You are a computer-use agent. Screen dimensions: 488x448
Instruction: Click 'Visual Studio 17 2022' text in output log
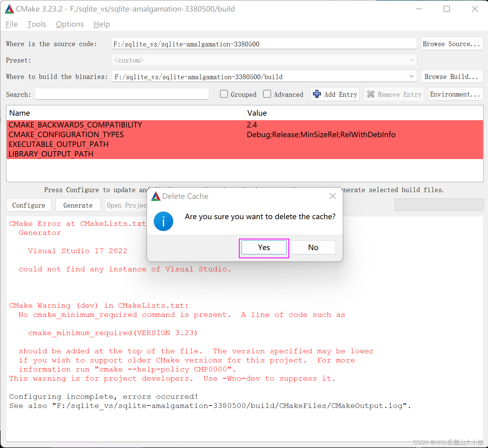[77, 251]
